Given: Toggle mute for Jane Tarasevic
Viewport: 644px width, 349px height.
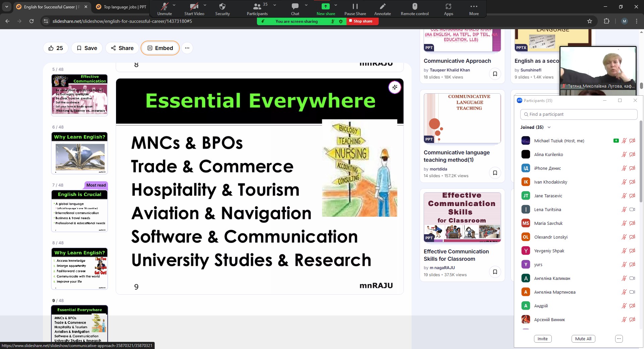Looking at the screenshot, I should click(x=624, y=196).
